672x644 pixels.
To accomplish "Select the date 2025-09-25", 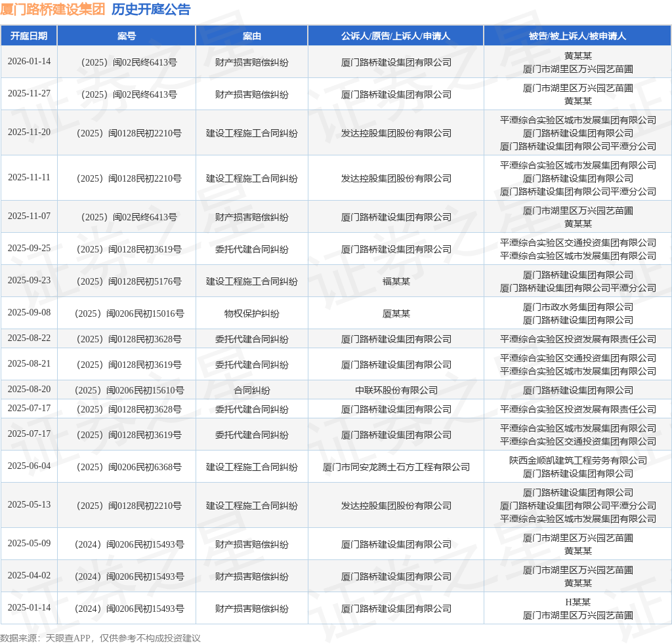I will [29, 249].
